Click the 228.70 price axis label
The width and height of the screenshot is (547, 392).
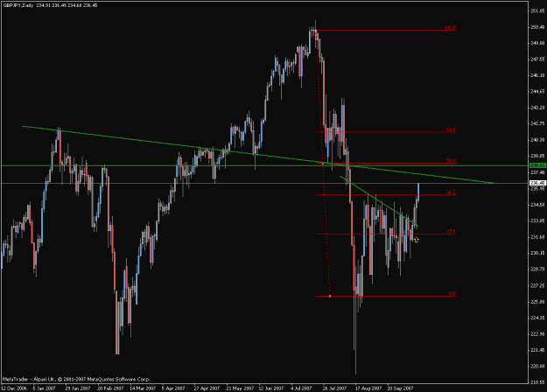[x=537, y=269]
